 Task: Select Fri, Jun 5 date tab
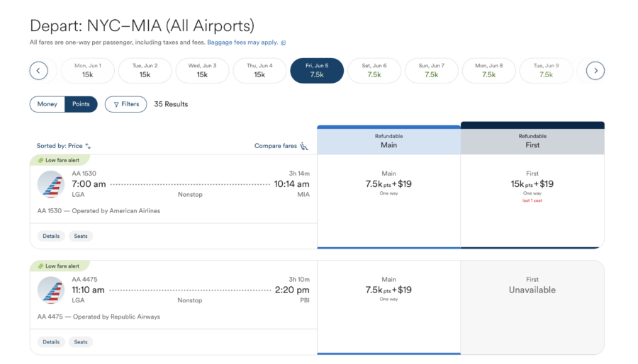click(317, 71)
